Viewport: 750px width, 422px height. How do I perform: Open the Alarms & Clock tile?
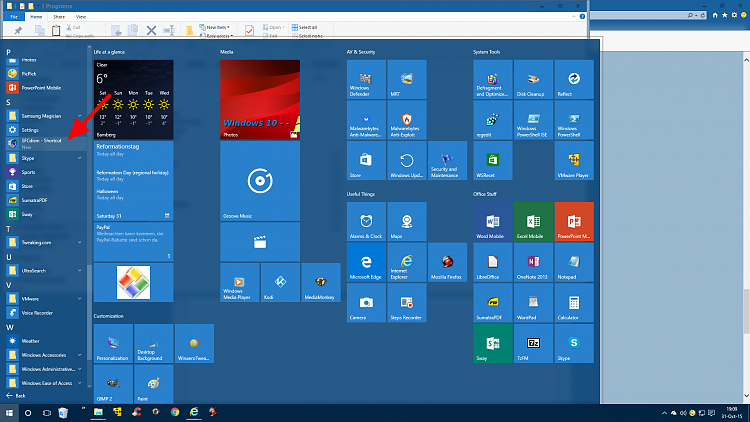pyautogui.click(x=366, y=222)
